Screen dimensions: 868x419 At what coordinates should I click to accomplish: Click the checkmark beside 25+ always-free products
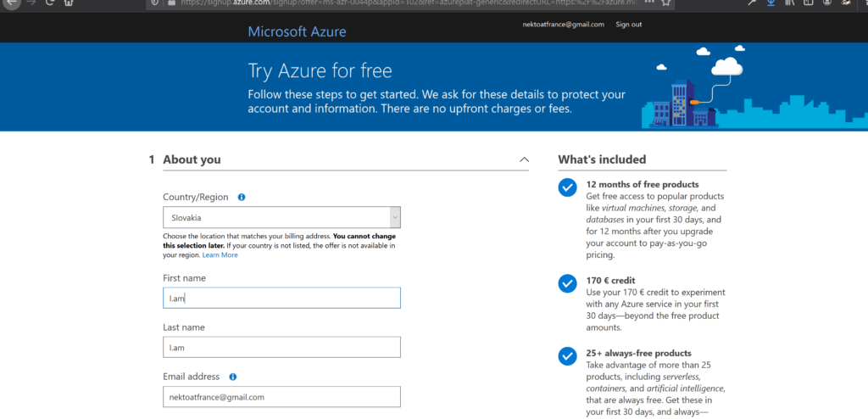pos(567,356)
